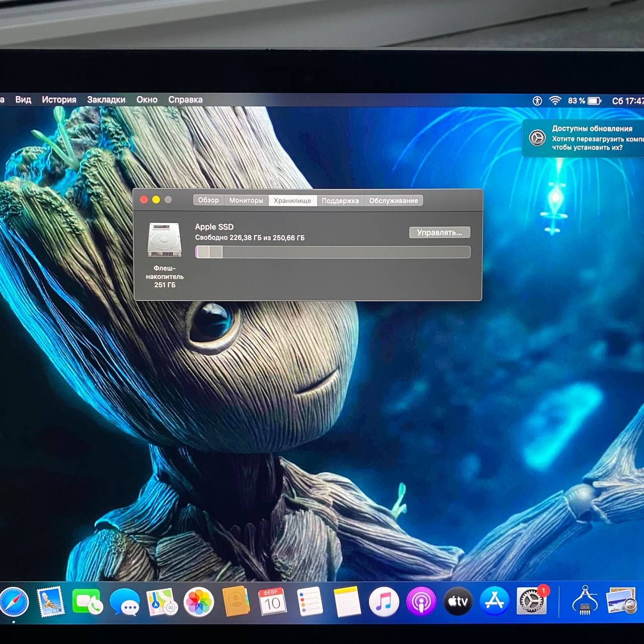Click the Apple SSD drive icon
This screenshot has height=644, width=644.
click(x=164, y=240)
